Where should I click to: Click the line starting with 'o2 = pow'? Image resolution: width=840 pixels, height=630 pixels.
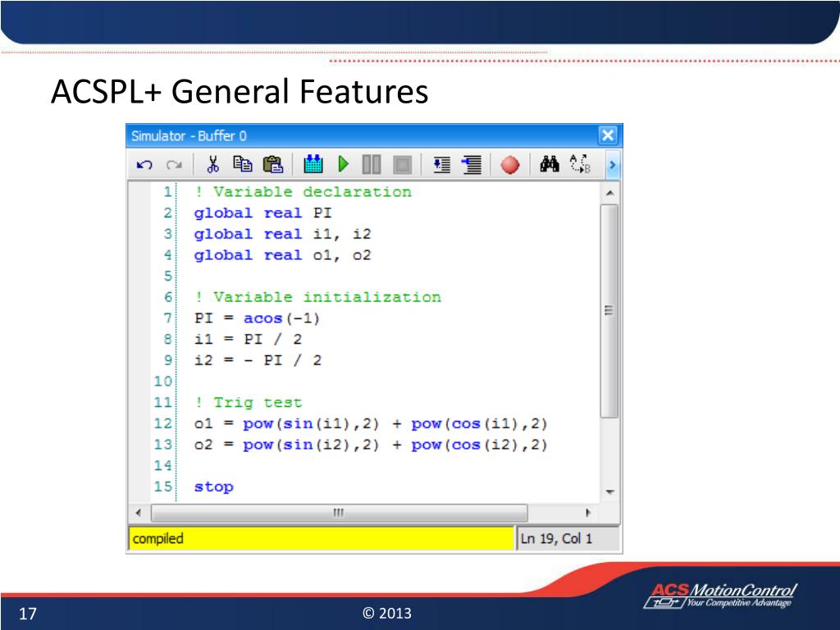point(371,445)
